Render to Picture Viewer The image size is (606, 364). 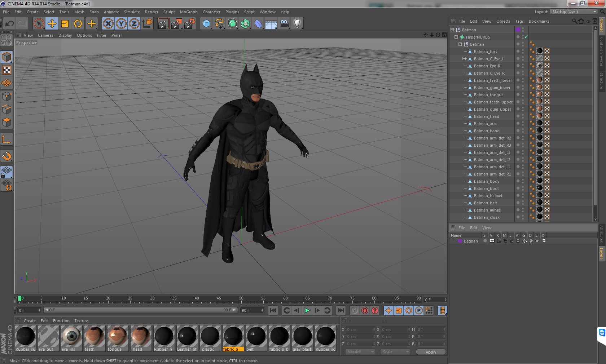click(176, 24)
